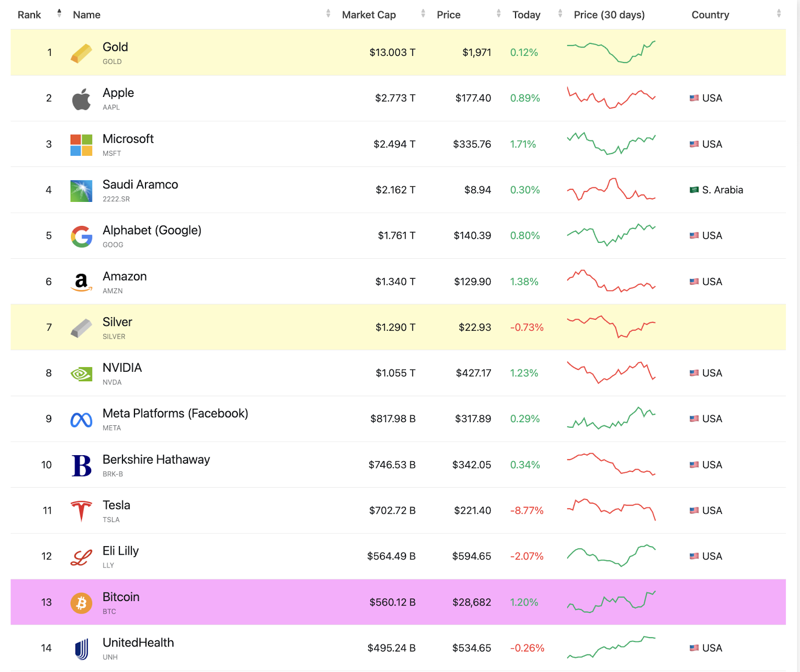This screenshot has width=800, height=672.
Task: Sort by Today column arrows
Action: click(x=560, y=13)
